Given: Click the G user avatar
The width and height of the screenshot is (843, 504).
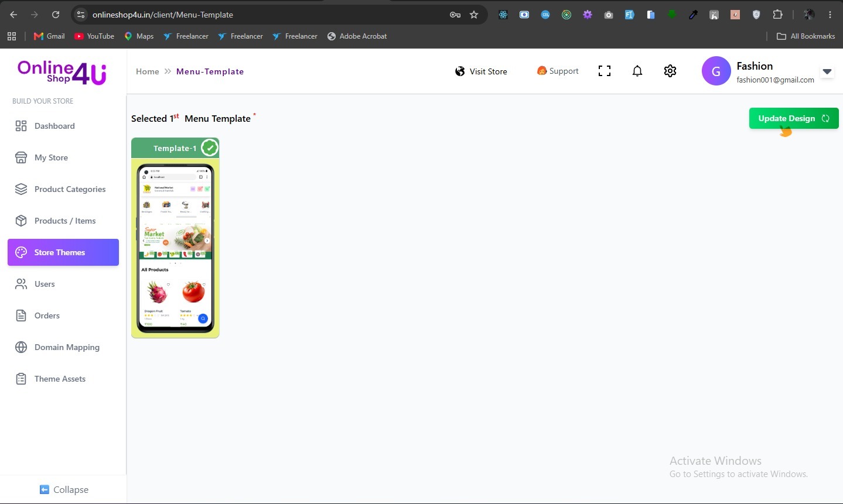Looking at the screenshot, I should [x=716, y=71].
